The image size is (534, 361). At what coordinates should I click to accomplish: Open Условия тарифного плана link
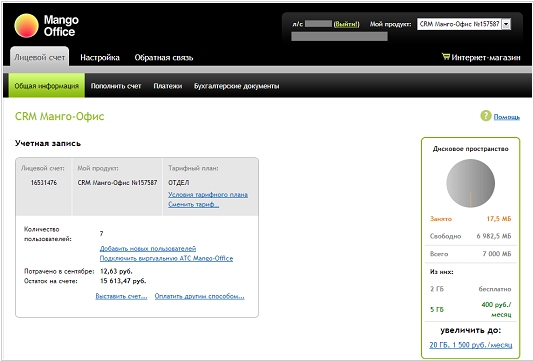pos(208,194)
